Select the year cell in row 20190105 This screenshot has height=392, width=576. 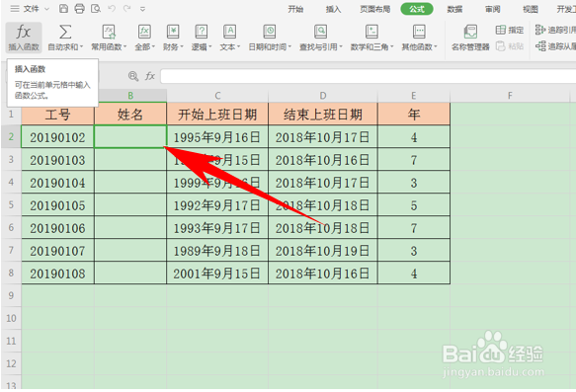pyautogui.click(x=414, y=204)
